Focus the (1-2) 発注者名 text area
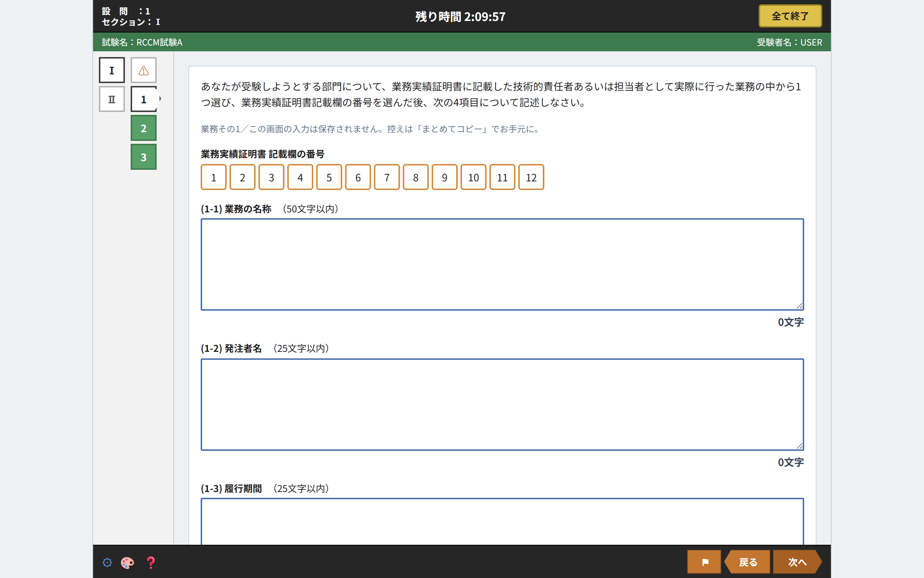 [x=502, y=405]
